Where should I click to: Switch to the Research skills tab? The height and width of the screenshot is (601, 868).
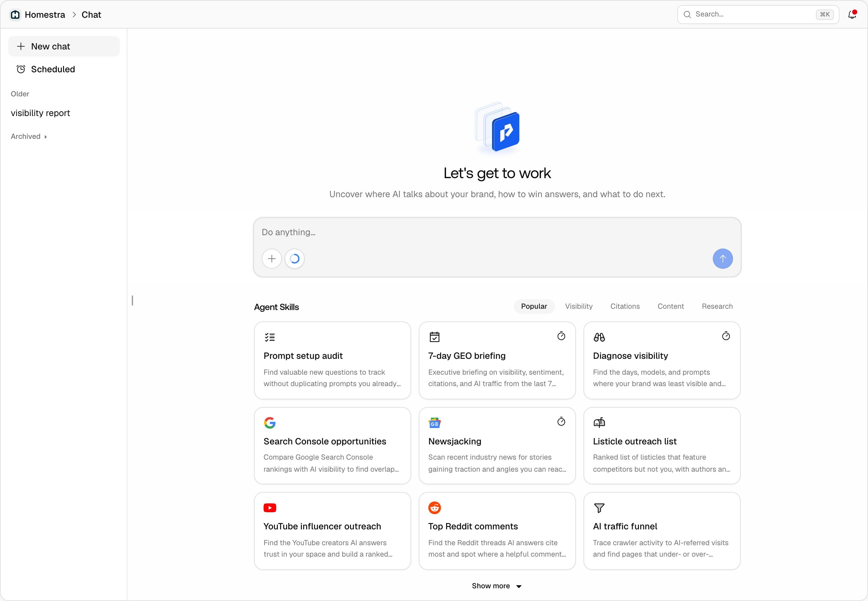(x=717, y=306)
